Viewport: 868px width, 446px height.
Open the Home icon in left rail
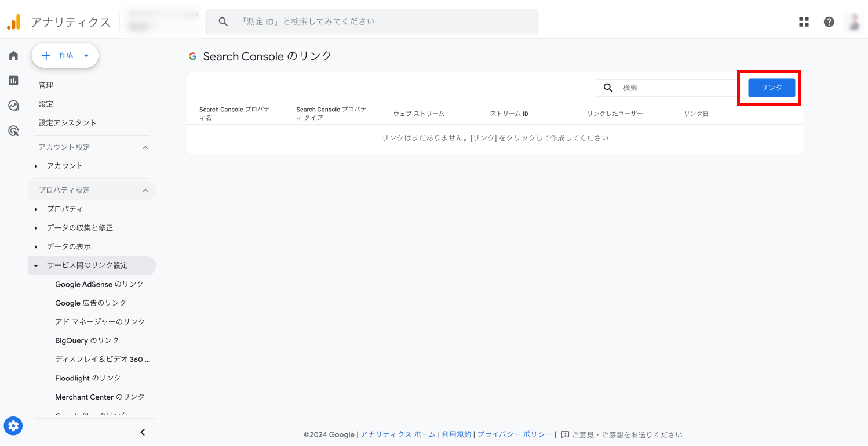pyautogui.click(x=13, y=56)
